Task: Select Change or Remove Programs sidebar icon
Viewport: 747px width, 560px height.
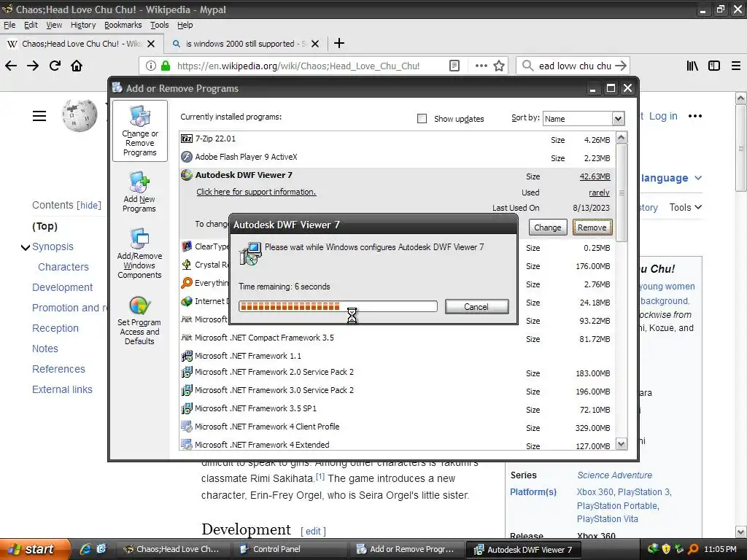Action: [140, 131]
